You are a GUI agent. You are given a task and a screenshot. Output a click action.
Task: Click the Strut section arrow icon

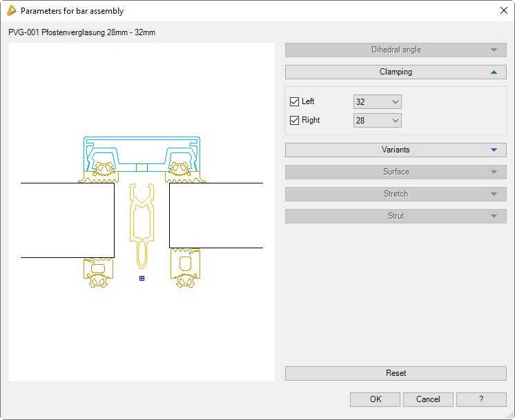(x=494, y=216)
